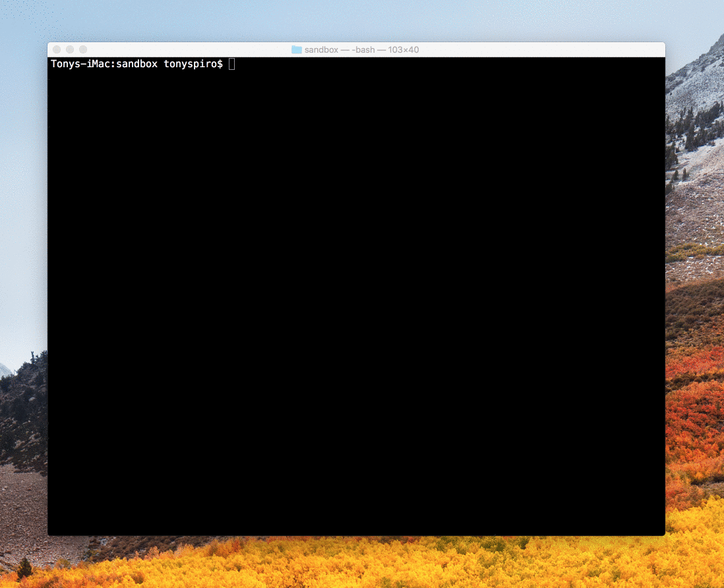Viewport: 724px width, 588px height.
Task: Close the Terminal window with leftmost button
Action: pyautogui.click(x=57, y=49)
